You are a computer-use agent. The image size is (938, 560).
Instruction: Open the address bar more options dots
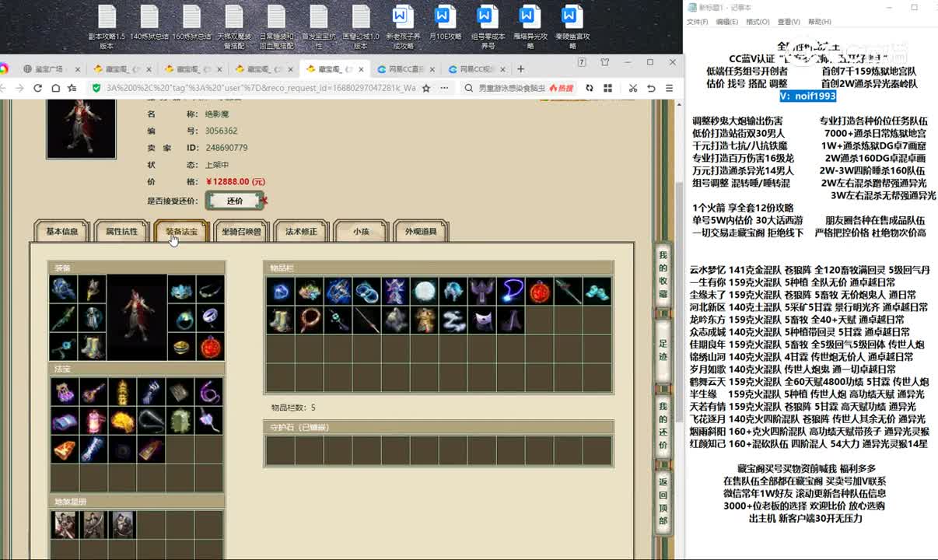coord(444,88)
